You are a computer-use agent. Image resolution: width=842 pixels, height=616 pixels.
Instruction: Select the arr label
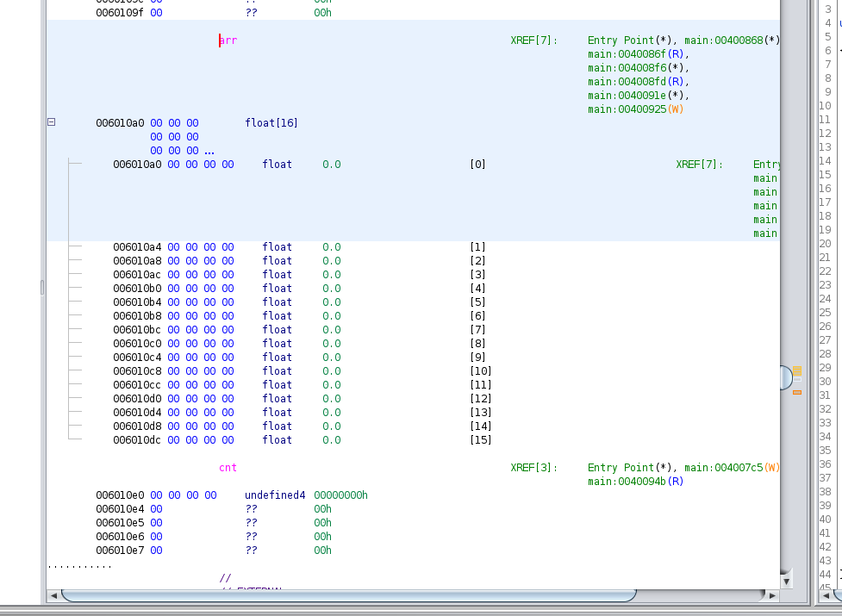[228, 40]
